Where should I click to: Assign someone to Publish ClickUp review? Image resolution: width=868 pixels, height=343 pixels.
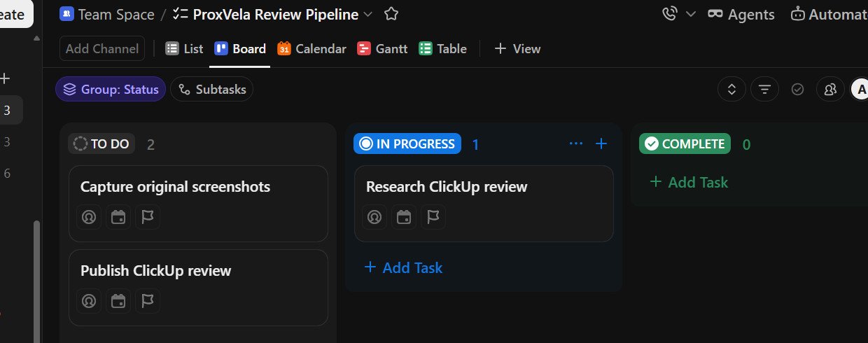click(89, 301)
